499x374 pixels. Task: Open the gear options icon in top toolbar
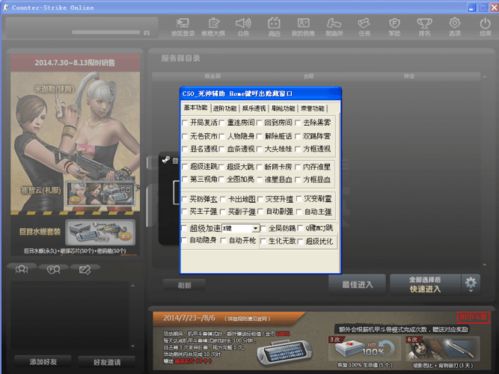pos(455,23)
